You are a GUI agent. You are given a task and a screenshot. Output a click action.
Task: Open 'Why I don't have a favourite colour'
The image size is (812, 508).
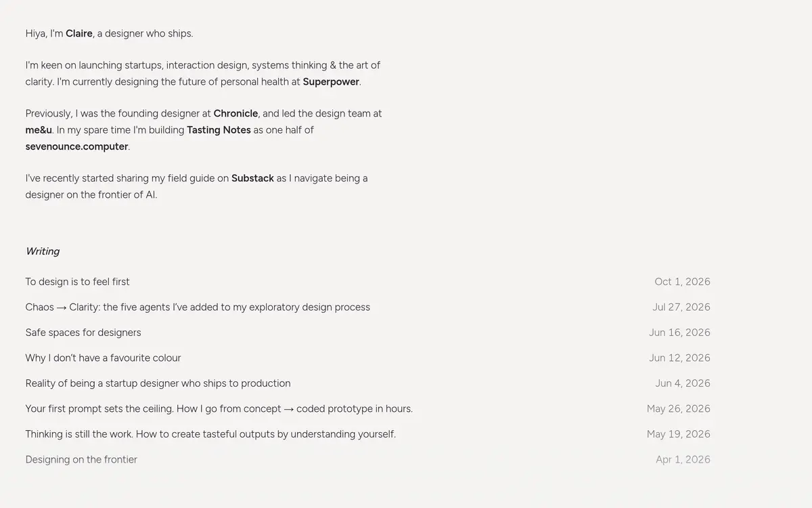pyautogui.click(x=104, y=358)
